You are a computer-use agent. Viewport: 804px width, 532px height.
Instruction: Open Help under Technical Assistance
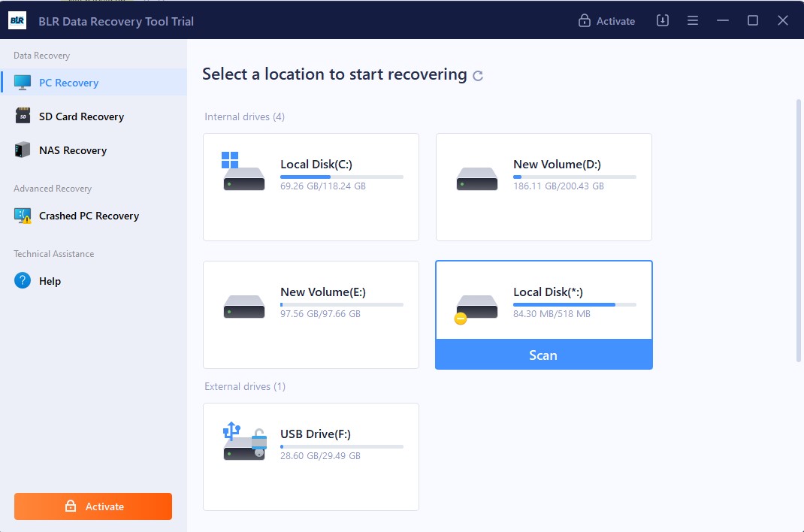point(93,281)
